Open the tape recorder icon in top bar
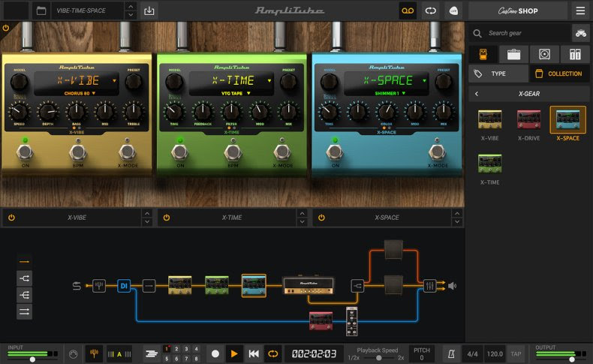Screen dimensions: 593x364 click(407, 11)
